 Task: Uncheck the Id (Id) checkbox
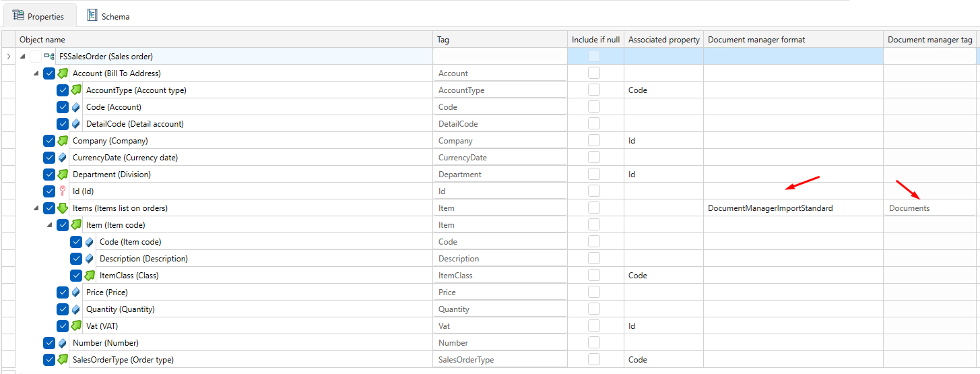coord(49,191)
